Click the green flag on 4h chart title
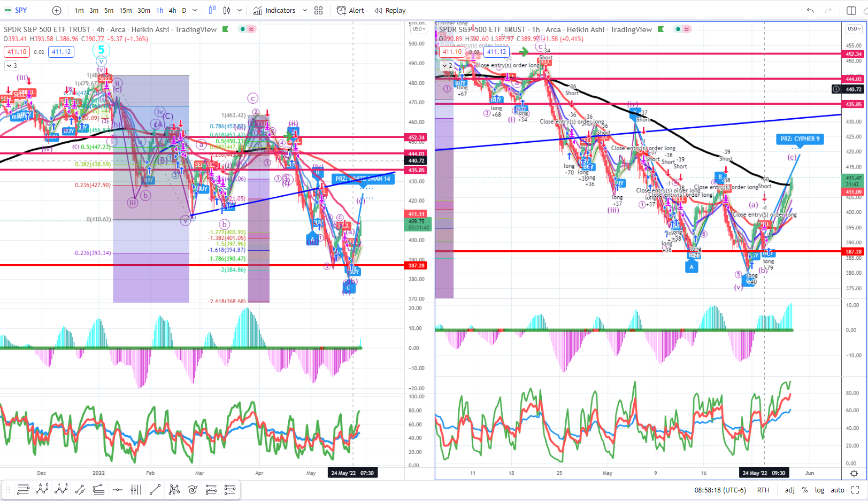This screenshot has height=501, width=868. coord(226,29)
